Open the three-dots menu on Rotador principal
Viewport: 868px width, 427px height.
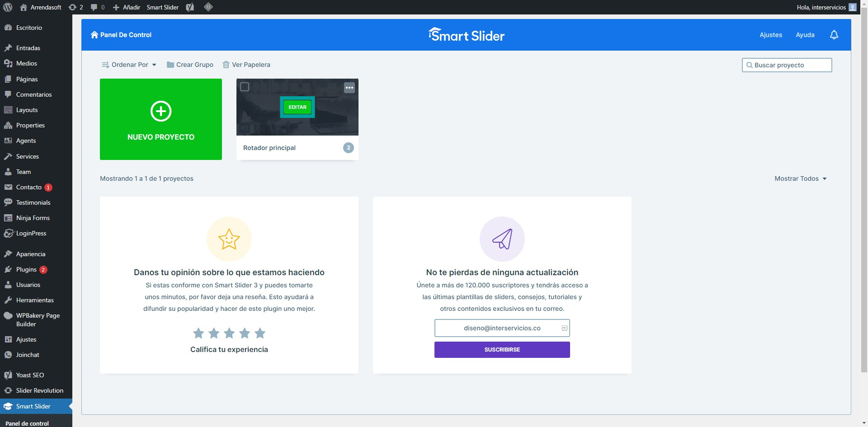click(x=349, y=88)
